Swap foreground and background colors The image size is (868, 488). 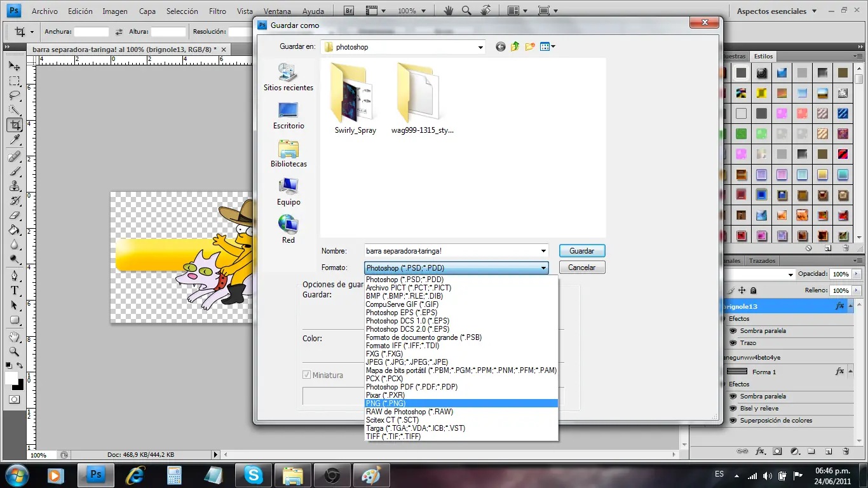click(x=20, y=365)
